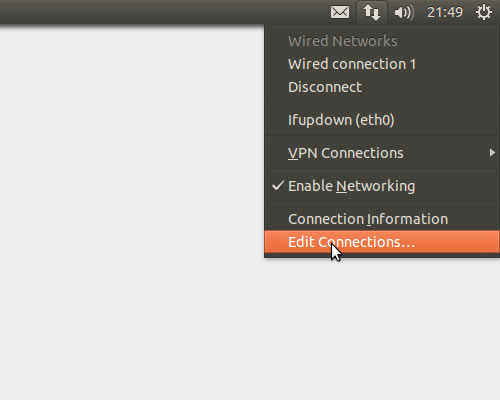The width and height of the screenshot is (500, 400).
Task: Open the power session gear menu
Action: [483, 13]
